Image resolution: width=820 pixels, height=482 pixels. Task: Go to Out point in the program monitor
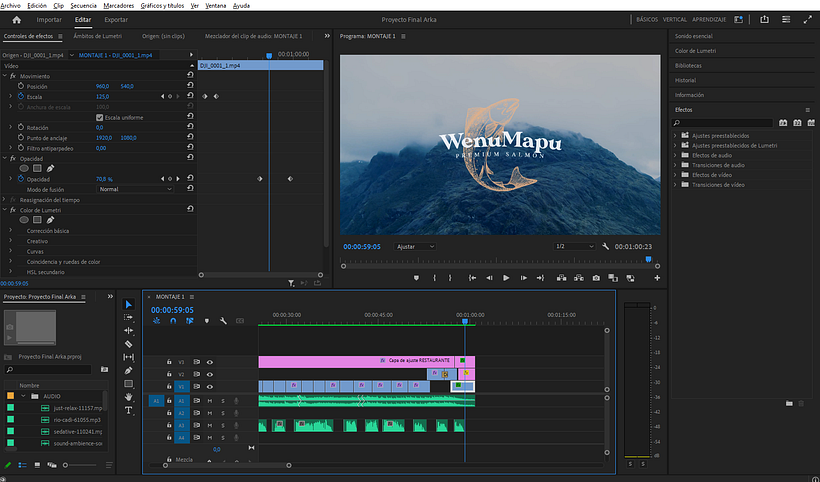pos(540,278)
